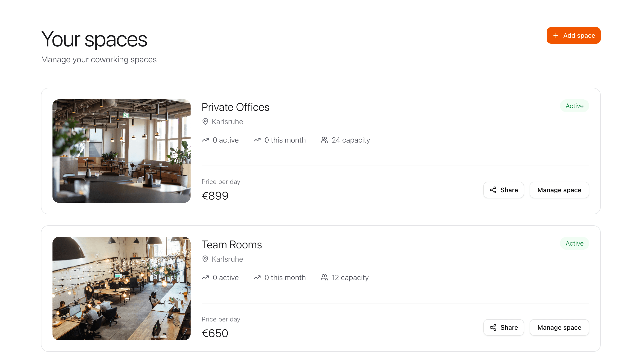
Task: Click the Team Rooms photo thumbnail
Action: coord(121,289)
